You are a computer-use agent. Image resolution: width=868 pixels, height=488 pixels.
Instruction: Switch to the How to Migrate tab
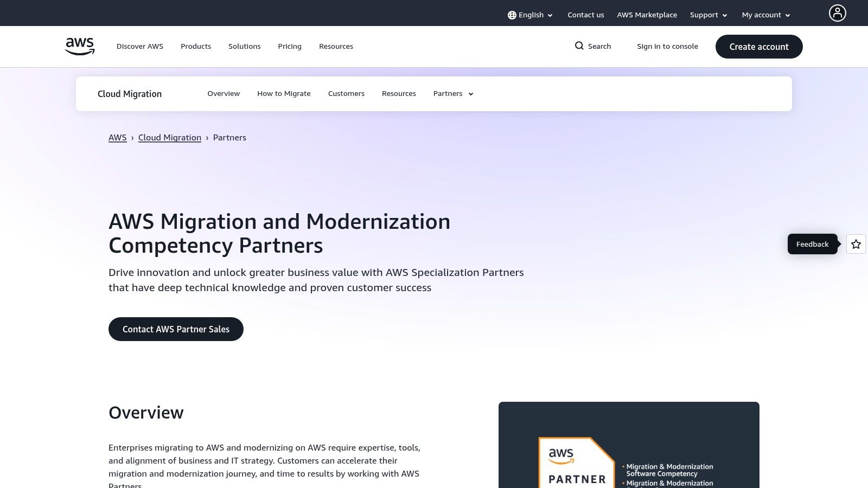(284, 93)
